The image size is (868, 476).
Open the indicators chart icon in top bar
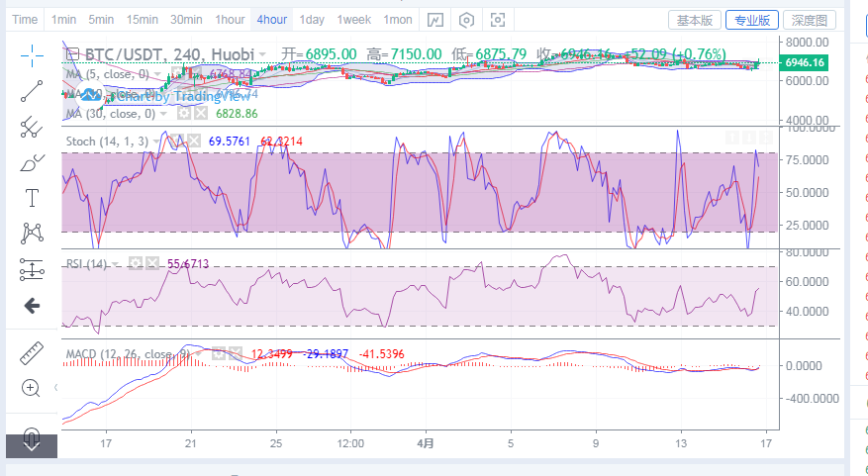click(435, 20)
